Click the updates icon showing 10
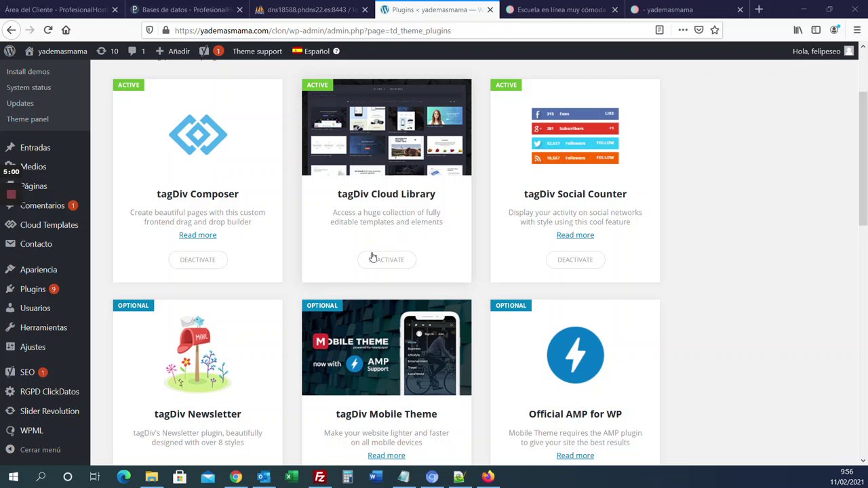The height and width of the screenshot is (488, 868). (x=107, y=51)
